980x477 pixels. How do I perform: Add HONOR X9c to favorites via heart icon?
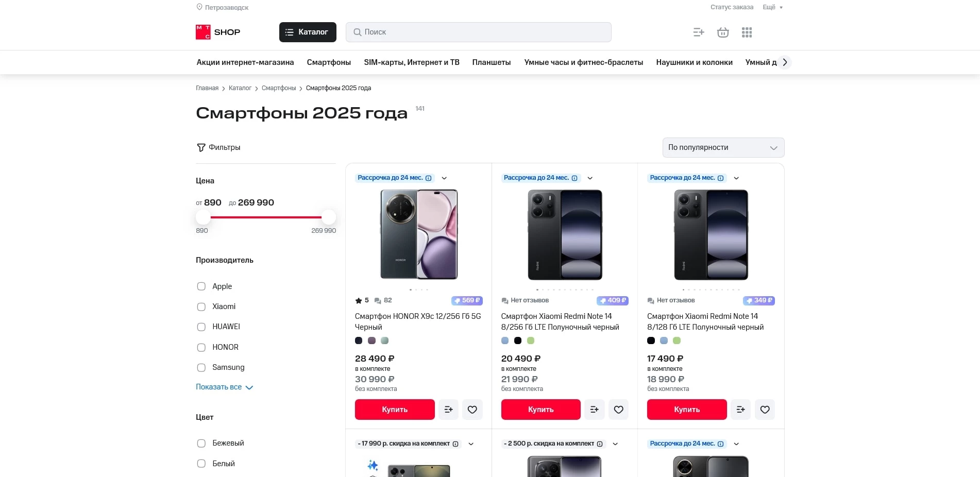click(x=472, y=410)
